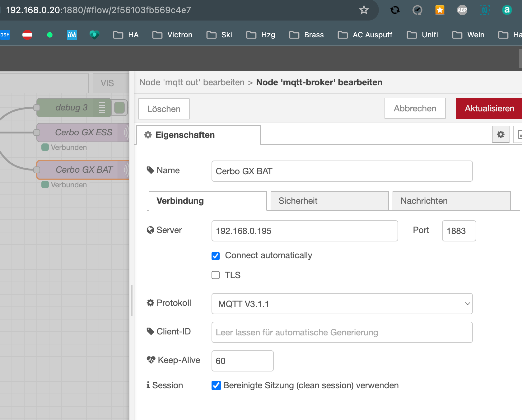Open node settings gear icon tab

501,134
